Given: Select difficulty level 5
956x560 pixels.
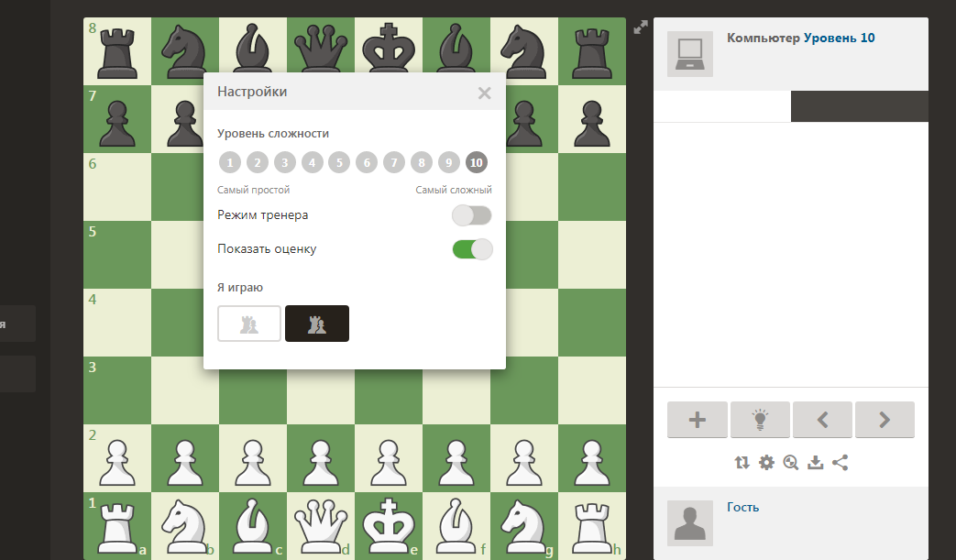Looking at the screenshot, I should pyautogui.click(x=339, y=163).
